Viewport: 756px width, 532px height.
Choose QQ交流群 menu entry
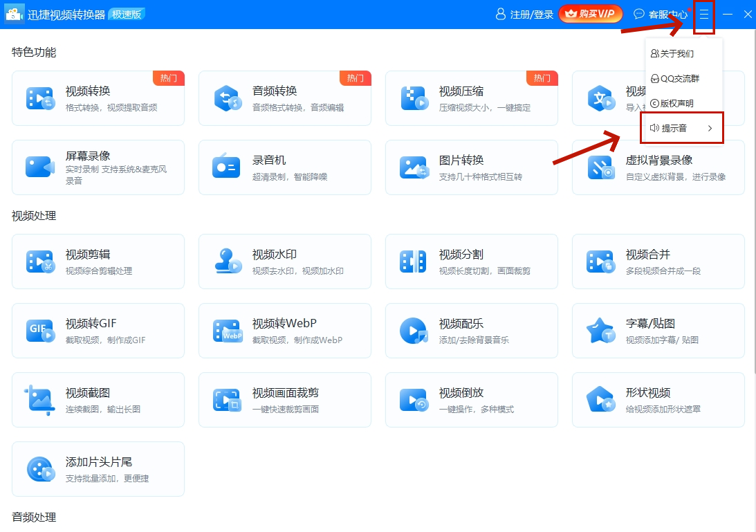pos(675,79)
